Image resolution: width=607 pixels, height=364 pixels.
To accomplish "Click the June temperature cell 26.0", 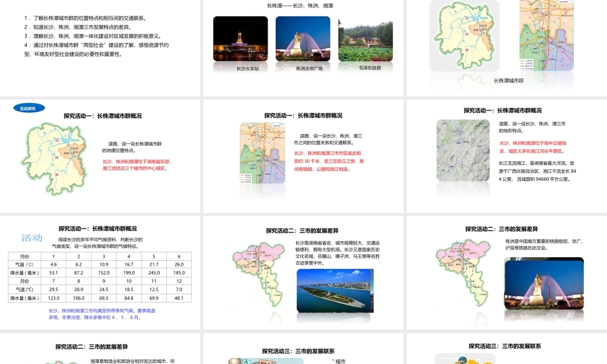I will pos(179,265).
